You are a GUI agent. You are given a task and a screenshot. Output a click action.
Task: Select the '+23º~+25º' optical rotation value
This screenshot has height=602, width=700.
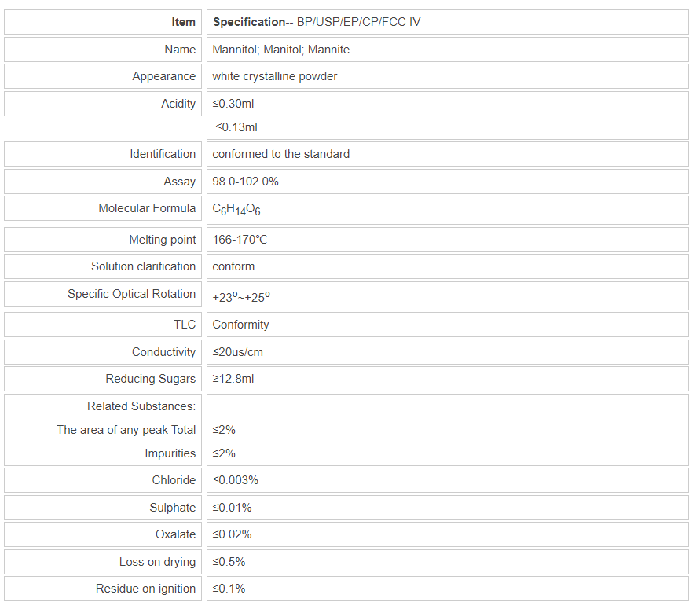tap(241, 297)
